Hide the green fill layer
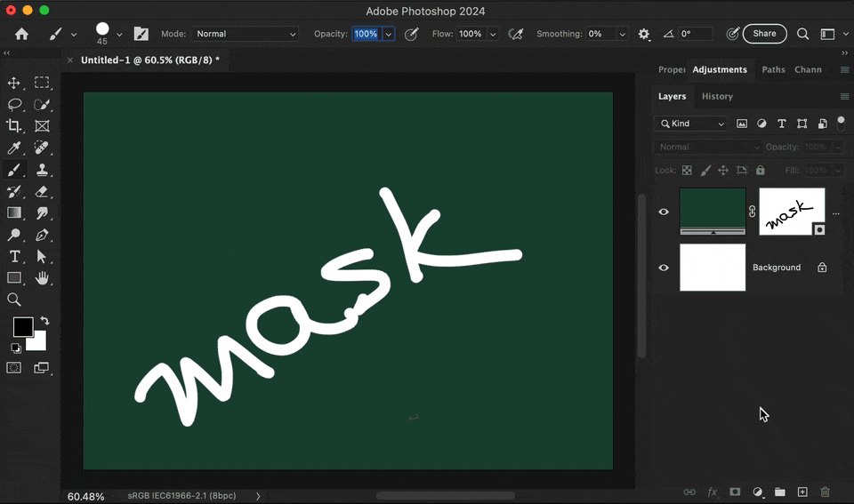The image size is (854, 504). (x=664, y=212)
